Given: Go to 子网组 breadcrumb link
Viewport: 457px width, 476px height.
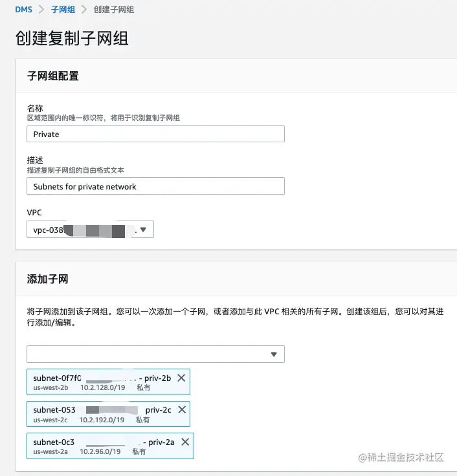Looking at the screenshot, I should point(63,10).
